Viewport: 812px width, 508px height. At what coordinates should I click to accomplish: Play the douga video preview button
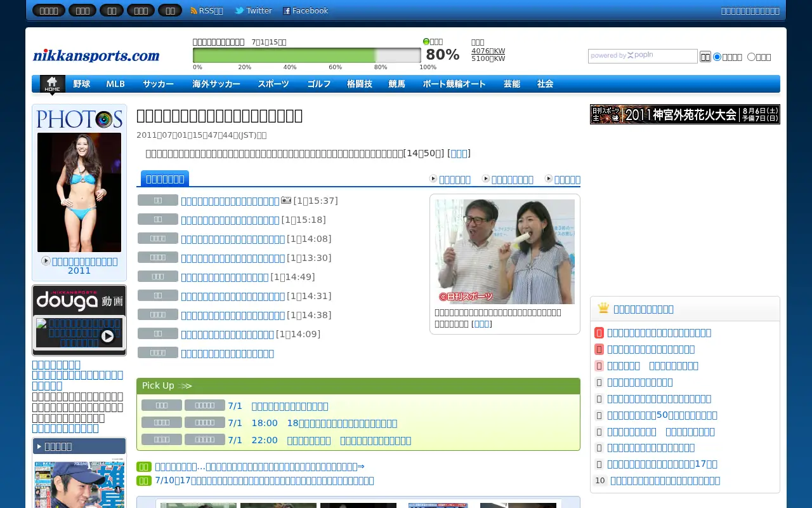(108, 337)
